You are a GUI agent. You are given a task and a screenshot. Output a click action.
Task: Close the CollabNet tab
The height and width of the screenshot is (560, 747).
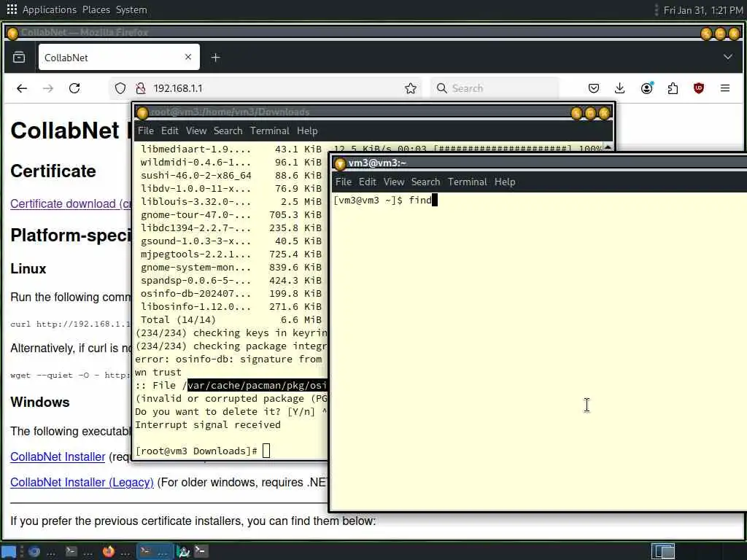(188, 57)
